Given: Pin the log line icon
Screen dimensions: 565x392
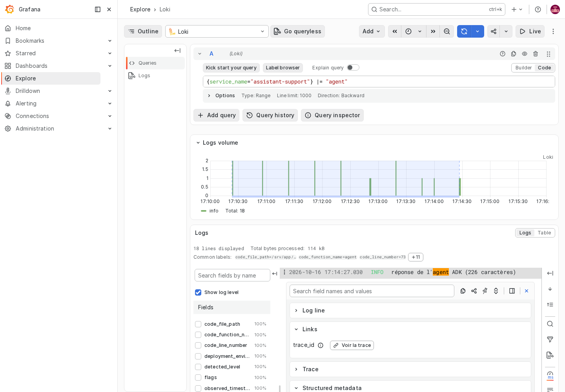Looking at the screenshot, I should [485, 291].
